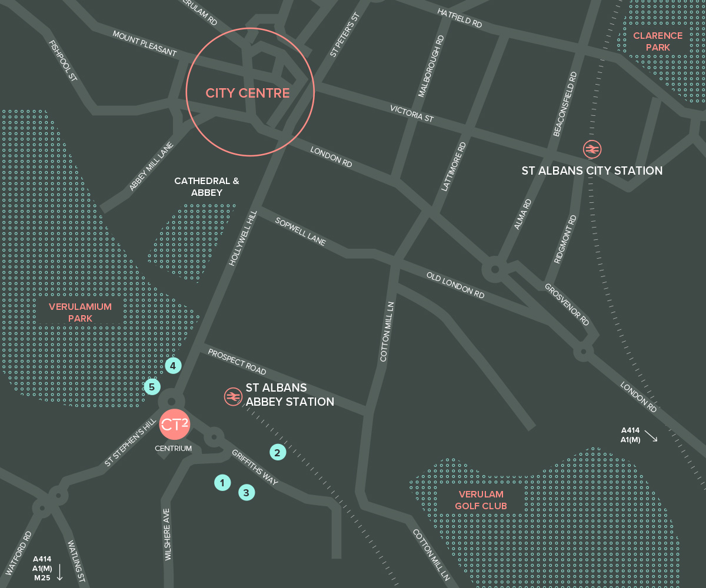Image resolution: width=706 pixels, height=588 pixels.
Task: Click the SOPWELL LANE road label
Action: [300, 231]
